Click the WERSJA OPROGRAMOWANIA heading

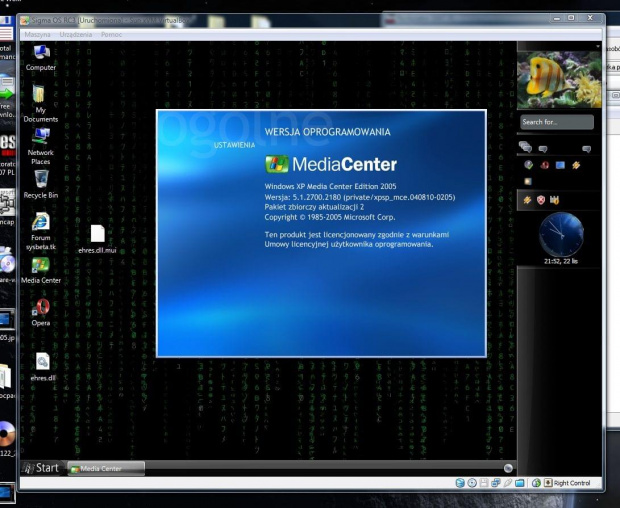(x=327, y=132)
